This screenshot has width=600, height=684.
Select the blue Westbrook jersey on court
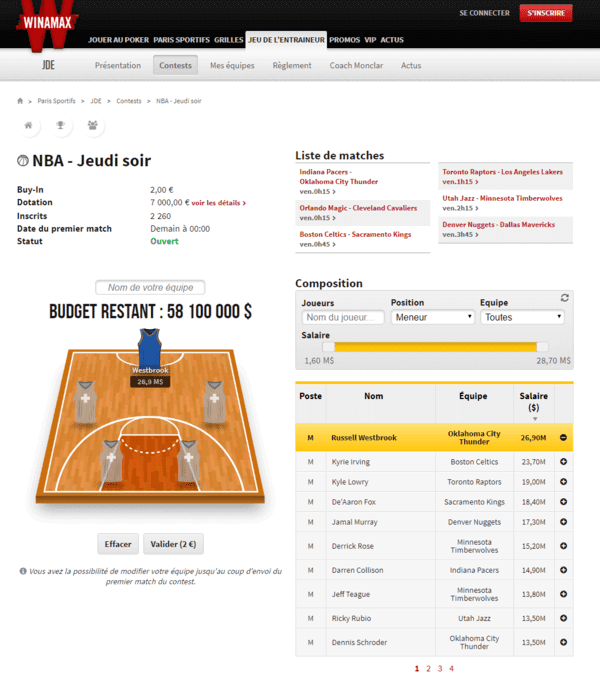tap(150, 348)
